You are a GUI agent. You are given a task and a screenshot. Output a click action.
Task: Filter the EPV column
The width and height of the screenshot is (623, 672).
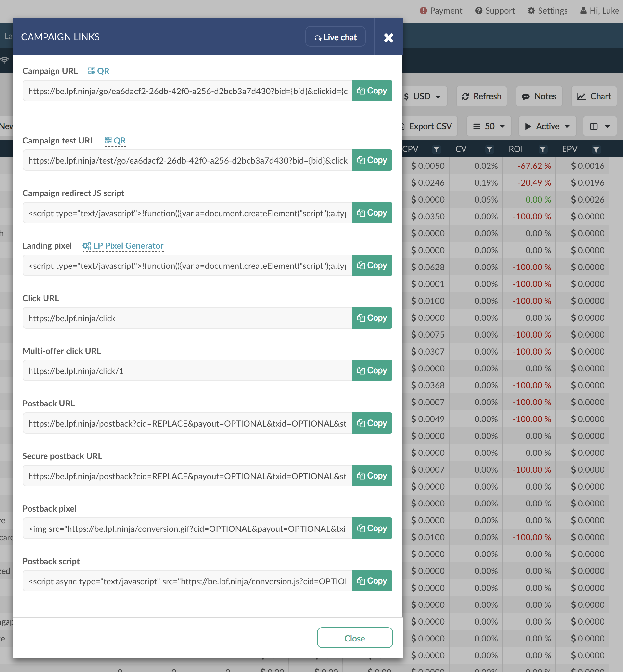[596, 149]
